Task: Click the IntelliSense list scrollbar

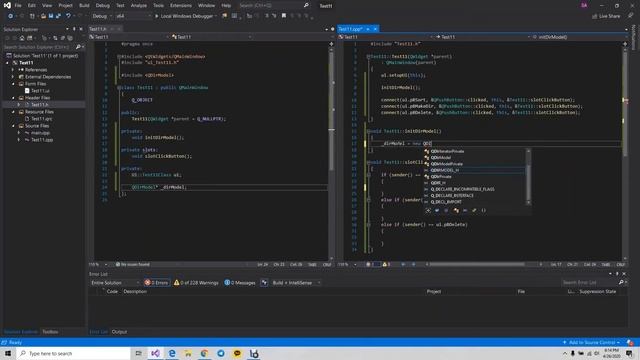Action: pos(529,177)
